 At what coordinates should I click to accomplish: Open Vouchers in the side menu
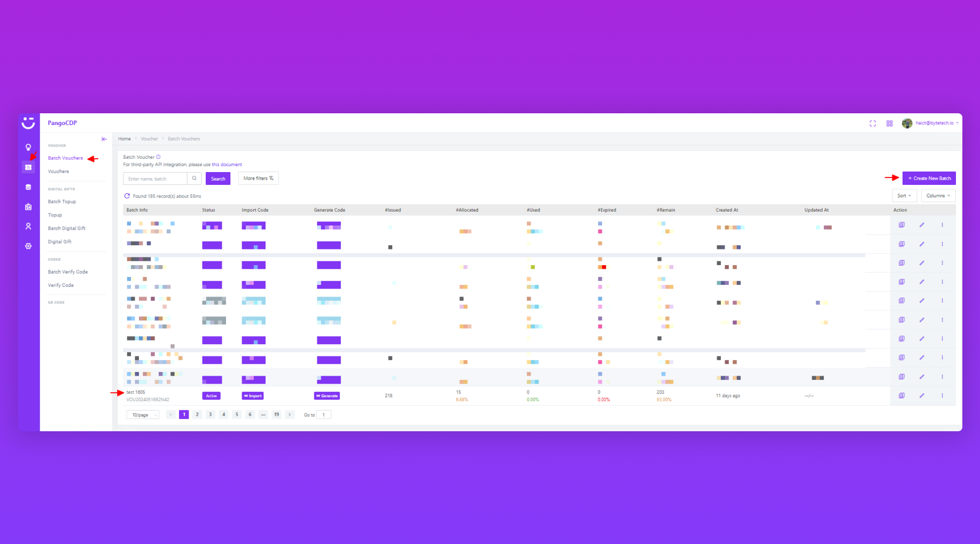[x=58, y=172]
